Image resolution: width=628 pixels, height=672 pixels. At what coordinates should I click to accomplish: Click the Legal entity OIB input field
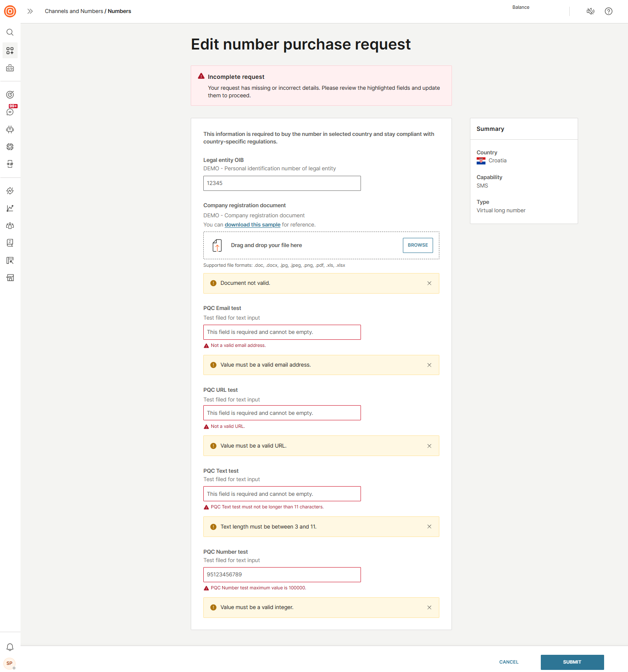[x=282, y=183]
